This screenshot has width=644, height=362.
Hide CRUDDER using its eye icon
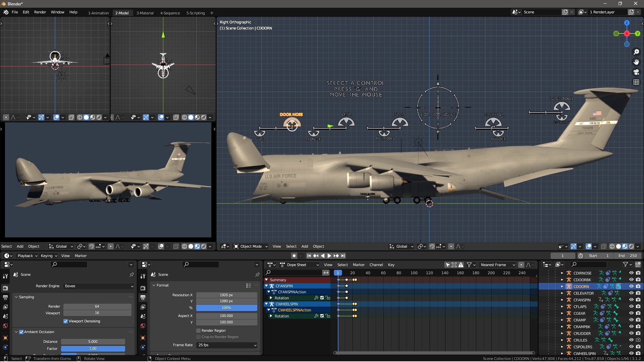[631, 333]
